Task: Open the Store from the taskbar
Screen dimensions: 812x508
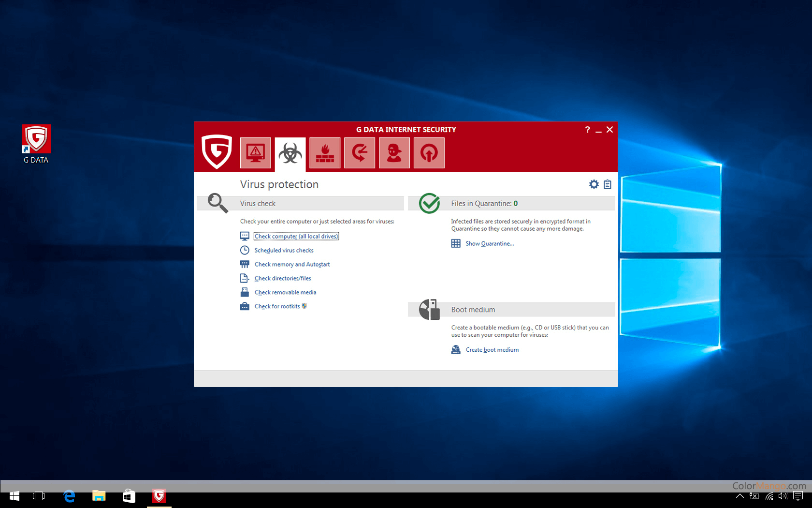Action: click(x=129, y=496)
